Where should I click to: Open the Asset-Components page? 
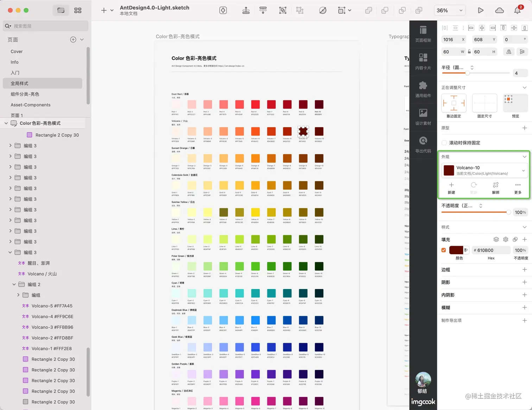31,105
